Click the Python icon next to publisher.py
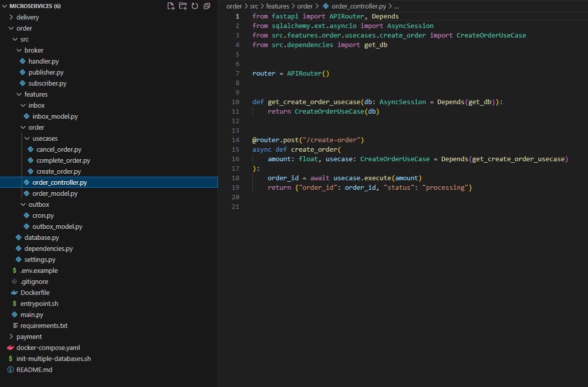The width and height of the screenshot is (588, 387). click(23, 72)
